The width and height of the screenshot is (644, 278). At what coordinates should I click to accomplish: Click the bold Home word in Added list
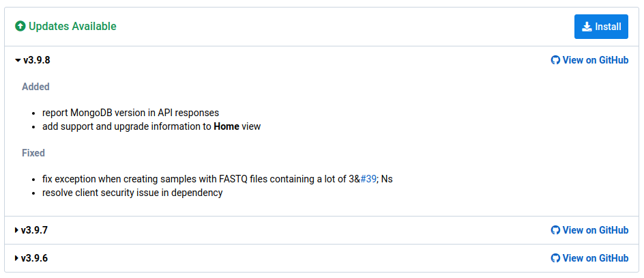pyautogui.click(x=226, y=126)
